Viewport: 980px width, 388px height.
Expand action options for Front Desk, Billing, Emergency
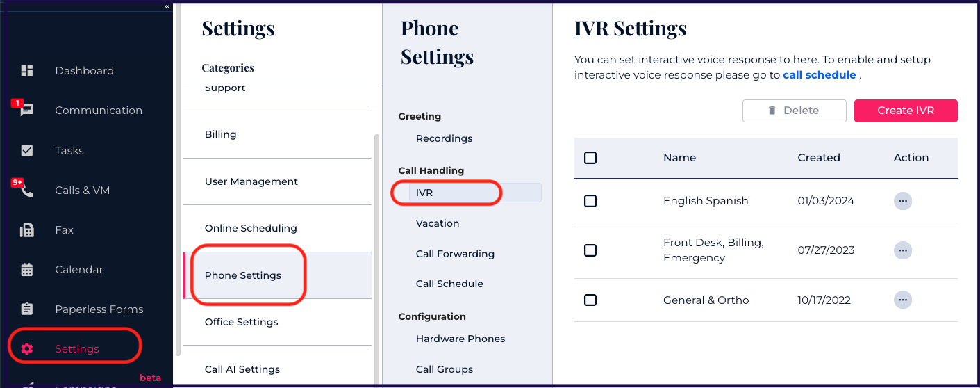902,250
